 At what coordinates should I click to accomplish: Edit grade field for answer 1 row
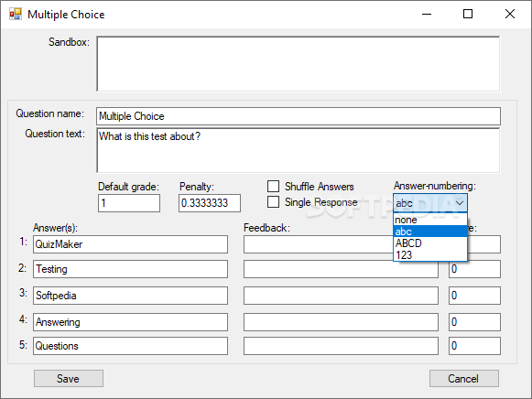pos(484,244)
